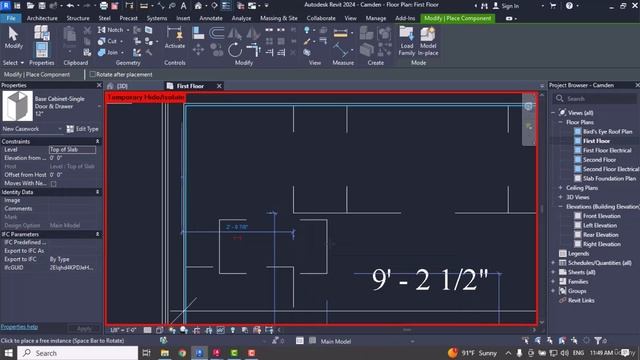Image resolution: width=640 pixels, height=360 pixels.
Task: Click Sign In in title bar
Action: 506,6
